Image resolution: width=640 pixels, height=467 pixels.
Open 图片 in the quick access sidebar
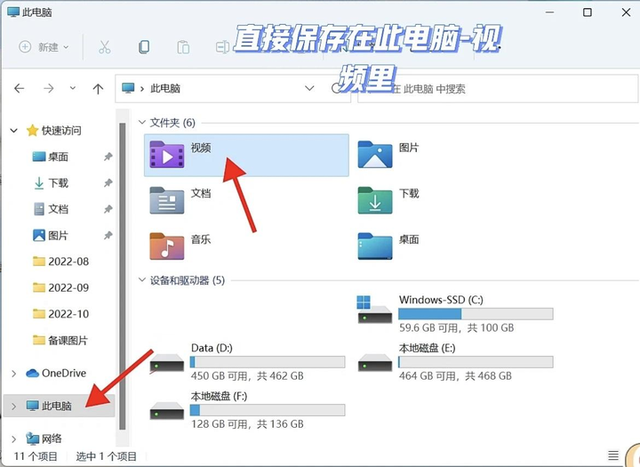(x=50, y=235)
